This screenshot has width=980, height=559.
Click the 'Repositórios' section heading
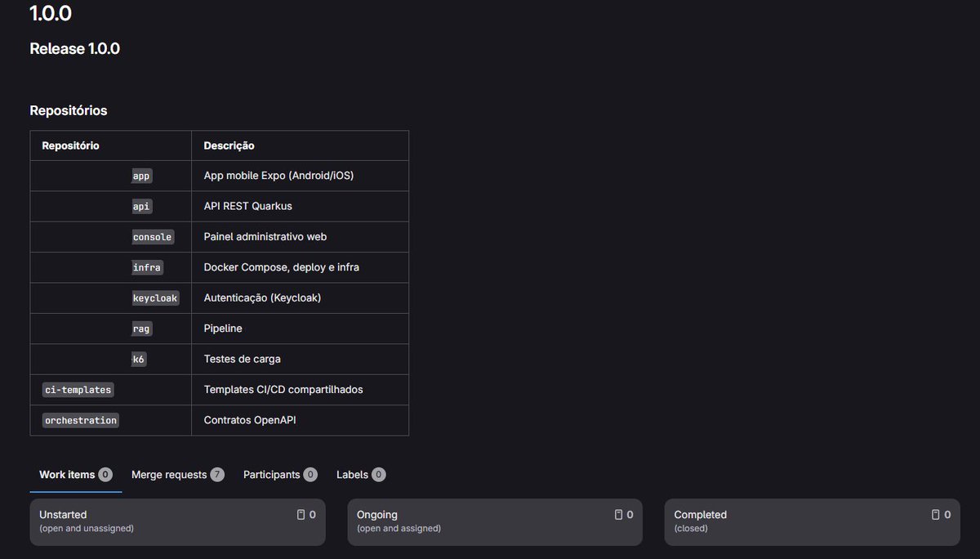click(69, 110)
